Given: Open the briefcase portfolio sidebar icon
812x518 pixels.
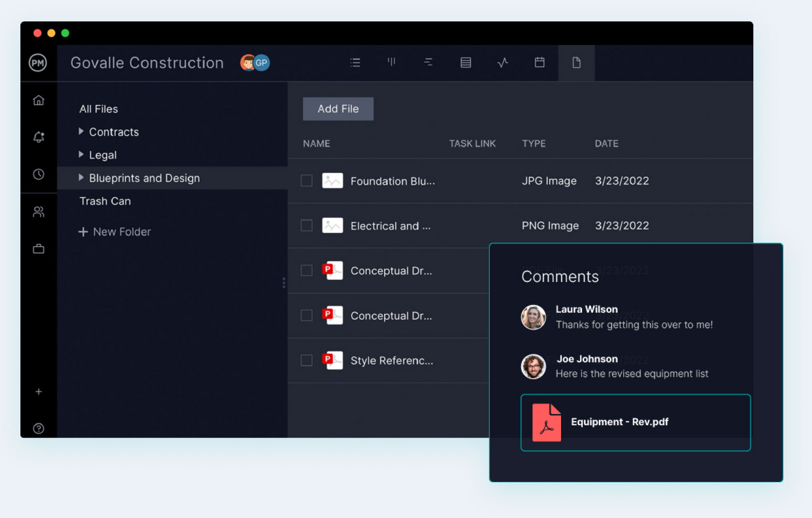Looking at the screenshot, I should click(x=38, y=249).
